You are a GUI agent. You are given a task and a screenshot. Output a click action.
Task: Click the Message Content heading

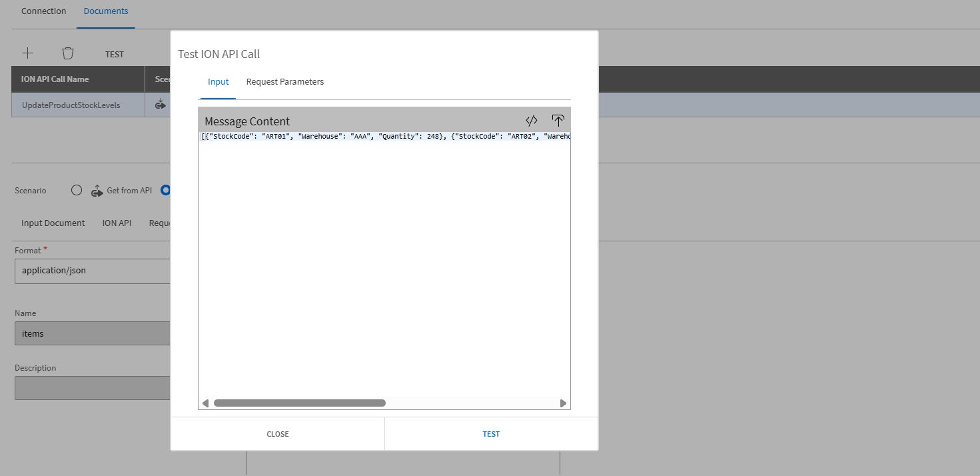(247, 121)
